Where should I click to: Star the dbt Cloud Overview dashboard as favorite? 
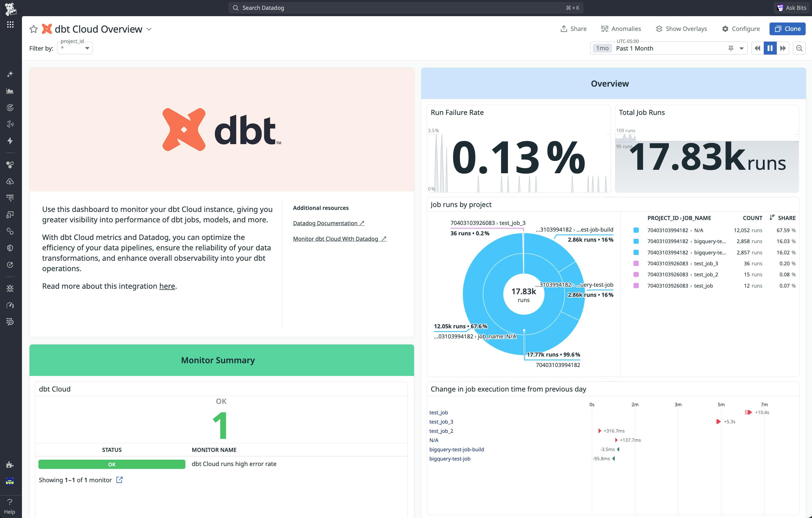[x=33, y=29]
